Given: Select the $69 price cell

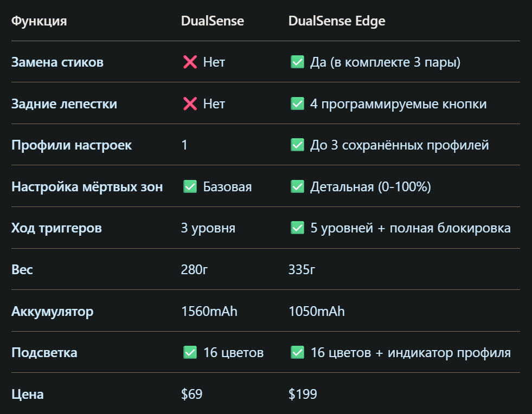Looking at the screenshot, I should pos(191,394).
